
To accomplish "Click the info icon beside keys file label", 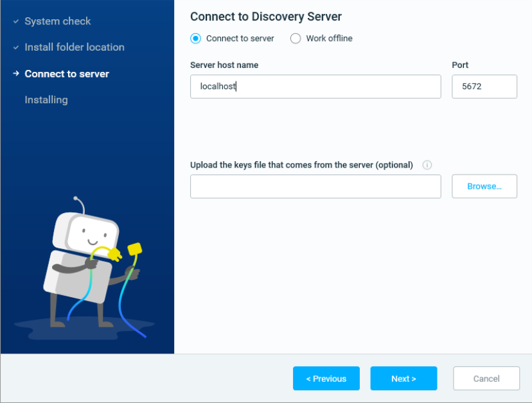I will tap(427, 165).
